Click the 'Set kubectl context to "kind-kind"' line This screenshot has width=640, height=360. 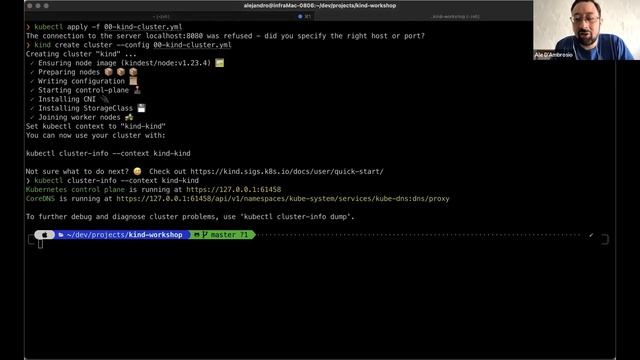(96, 126)
